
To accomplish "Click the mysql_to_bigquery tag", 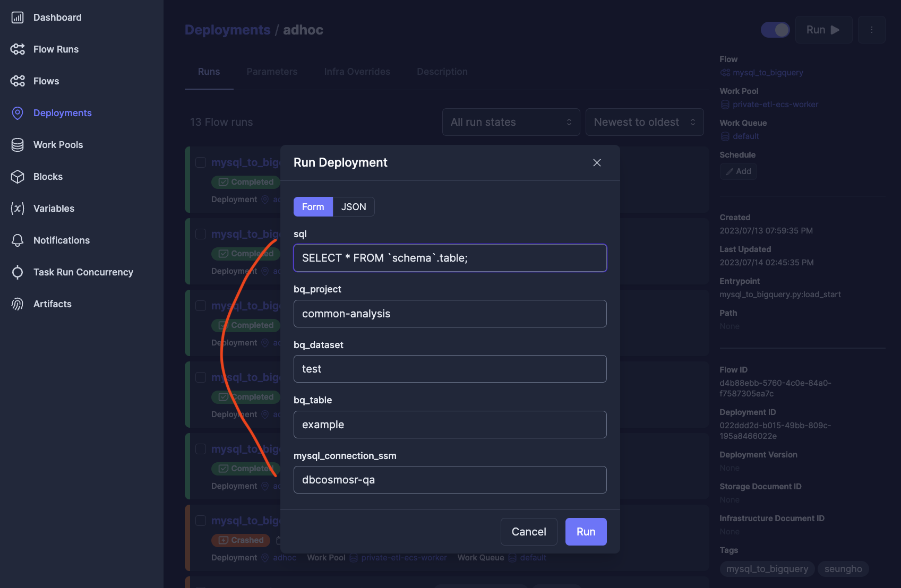I will [x=767, y=569].
